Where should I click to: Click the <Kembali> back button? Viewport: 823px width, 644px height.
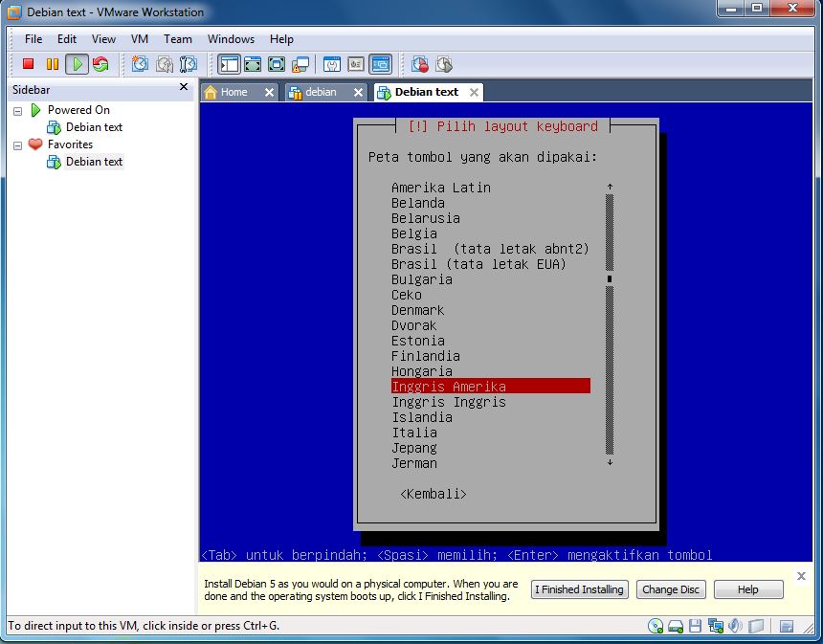pos(433,494)
